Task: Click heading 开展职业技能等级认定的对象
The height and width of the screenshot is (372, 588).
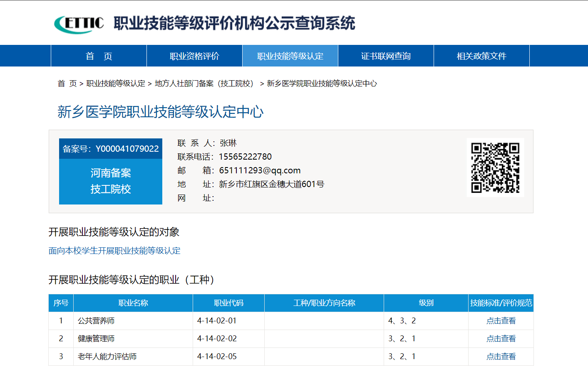Action: click(x=114, y=232)
